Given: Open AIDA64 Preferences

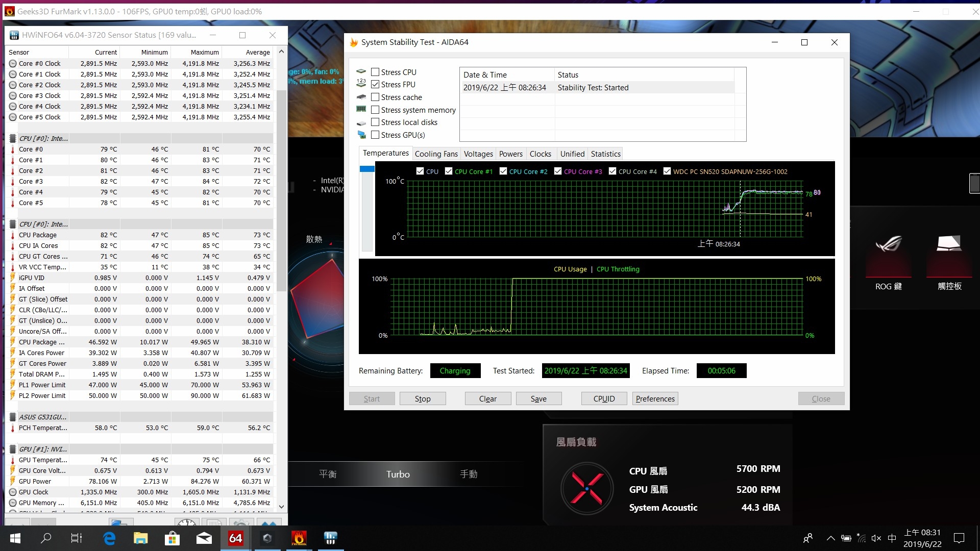Looking at the screenshot, I should point(655,398).
